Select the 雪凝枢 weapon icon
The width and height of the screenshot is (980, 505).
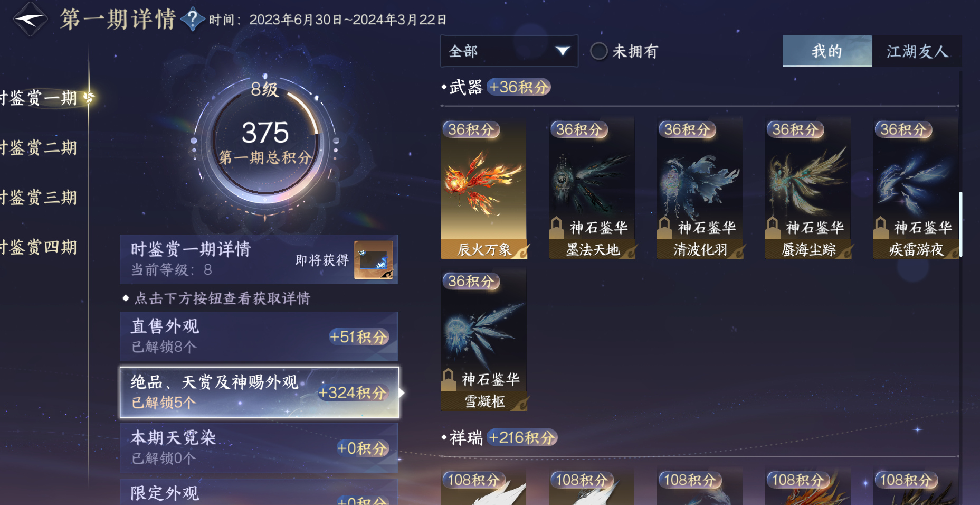tap(483, 340)
